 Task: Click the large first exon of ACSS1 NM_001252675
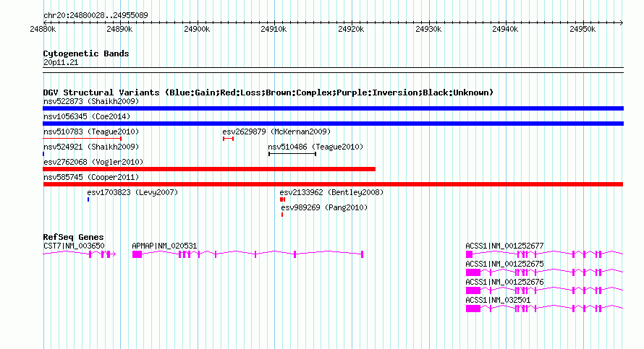[x=473, y=272]
